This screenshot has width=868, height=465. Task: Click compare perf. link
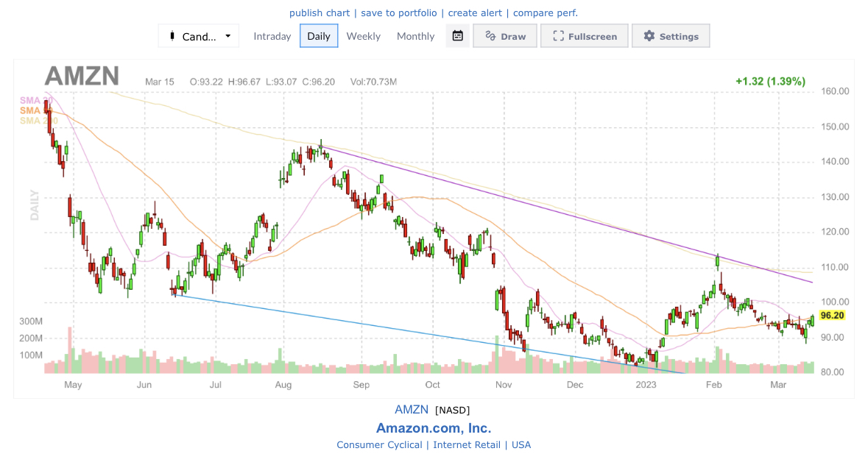pyautogui.click(x=546, y=13)
